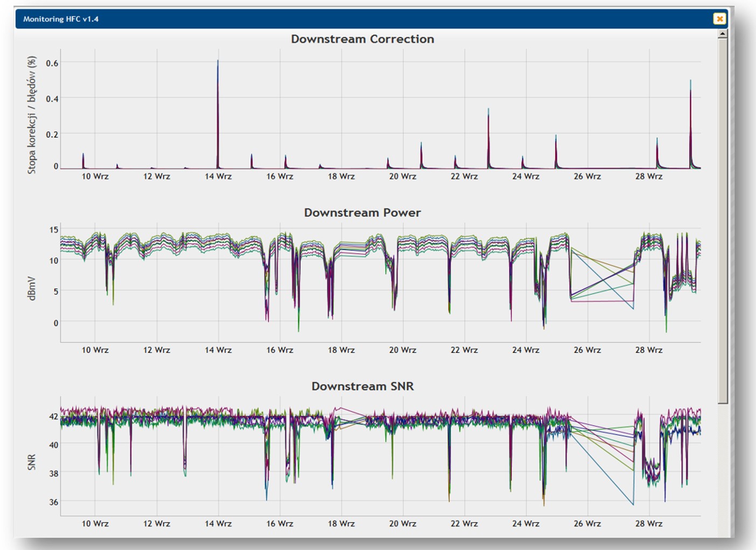
Task: Click the 42 tick on the SNR axis
Action: pos(53,416)
